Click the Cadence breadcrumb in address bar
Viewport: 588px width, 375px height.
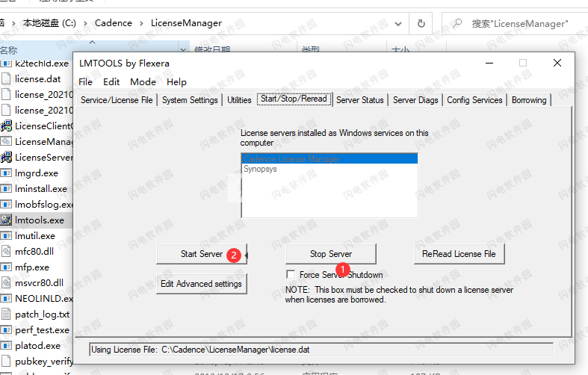click(114, 23)
